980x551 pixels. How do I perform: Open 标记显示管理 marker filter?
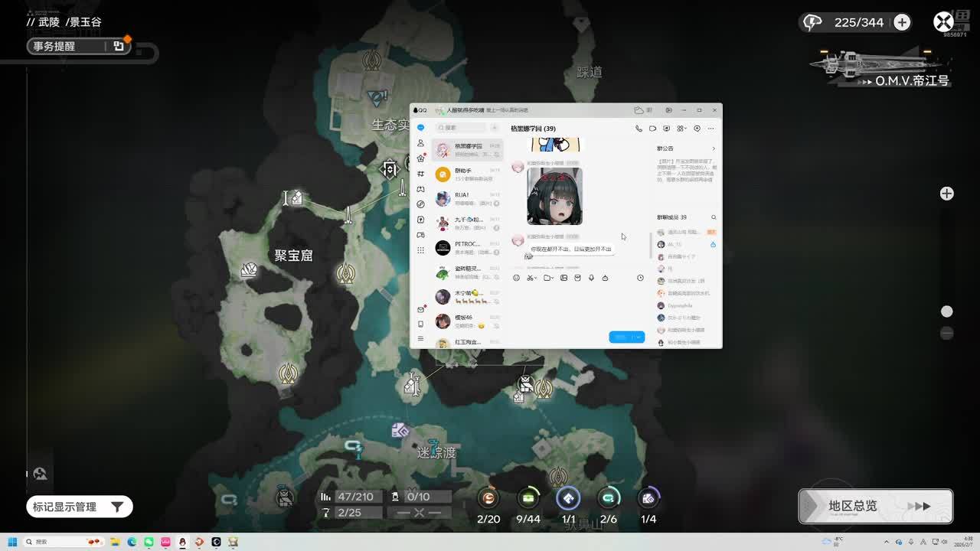click(x=80, y=507)
